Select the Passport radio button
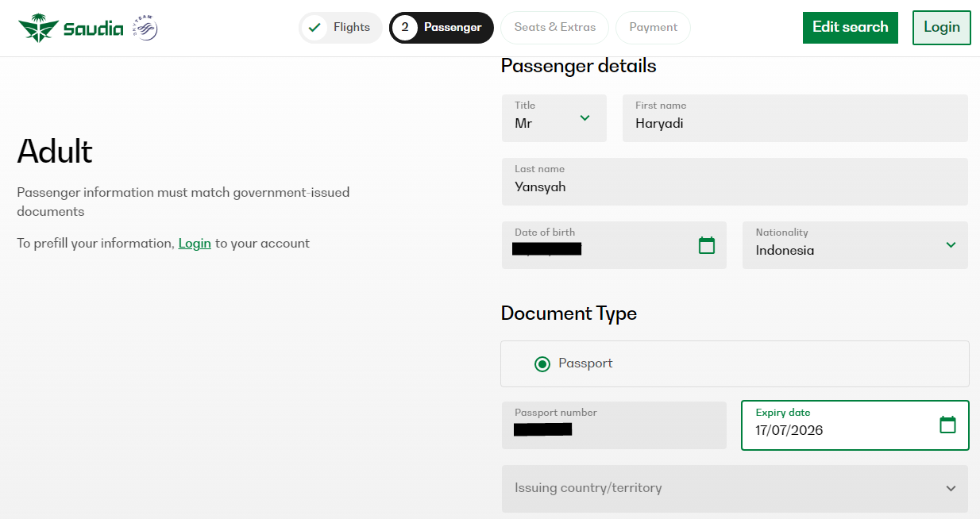 pyautogui.click(x=542, y=364)
